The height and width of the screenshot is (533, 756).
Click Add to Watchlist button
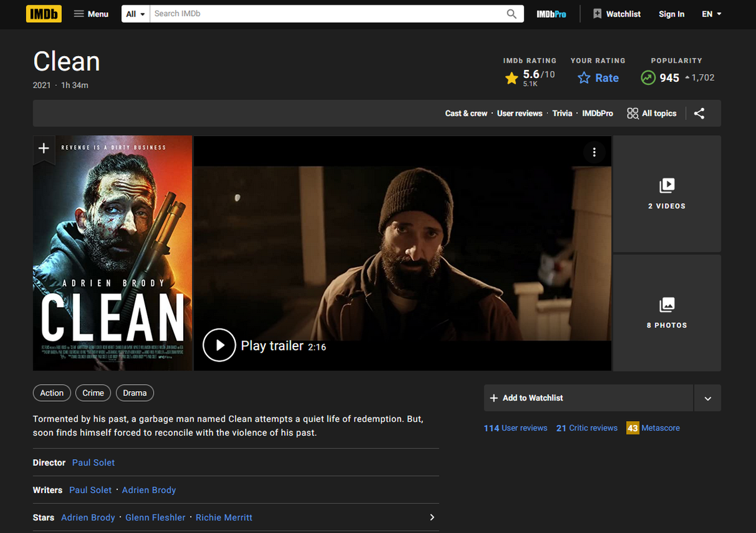click(x=588, y=398)
